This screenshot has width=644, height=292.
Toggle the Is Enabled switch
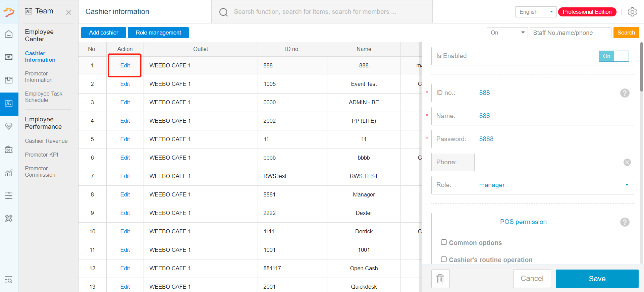614,56
